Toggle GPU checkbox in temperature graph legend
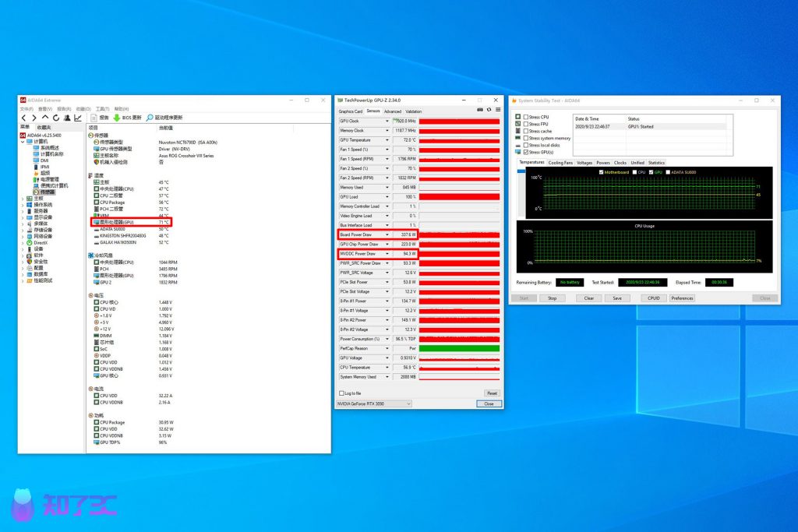Screen dimensions: 798x532 tap(651, 172)
